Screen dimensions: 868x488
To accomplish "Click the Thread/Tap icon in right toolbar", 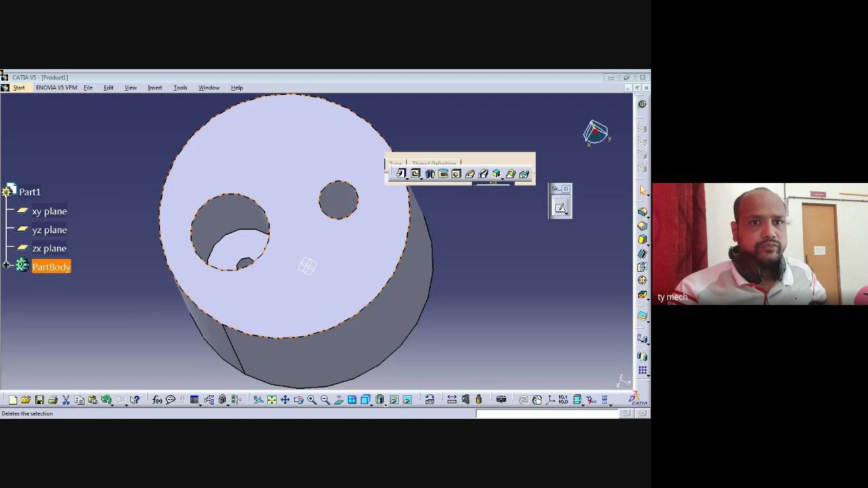I will [642, 280].
